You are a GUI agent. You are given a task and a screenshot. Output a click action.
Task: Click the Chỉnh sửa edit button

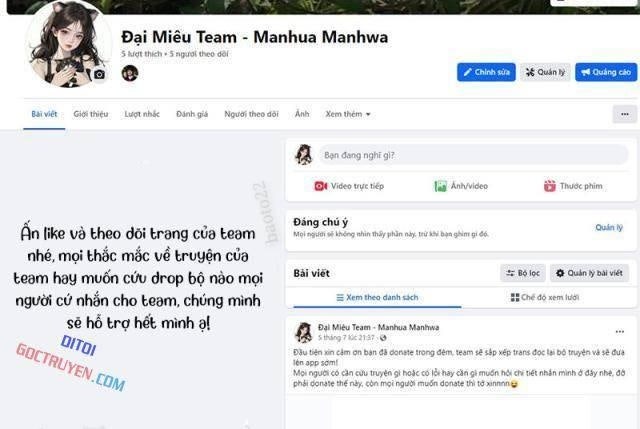[x=486, y=72]
